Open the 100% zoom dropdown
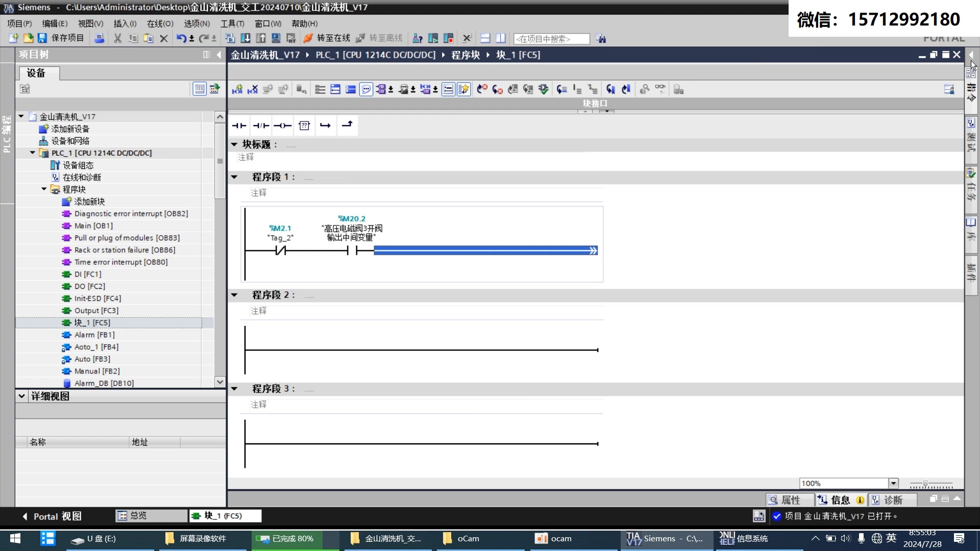 tap(893, 483)
